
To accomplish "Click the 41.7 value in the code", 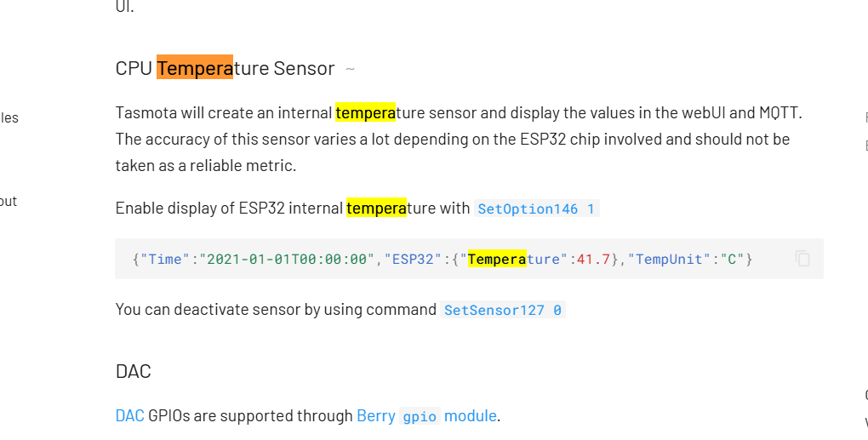I will (x=593, y=259).
